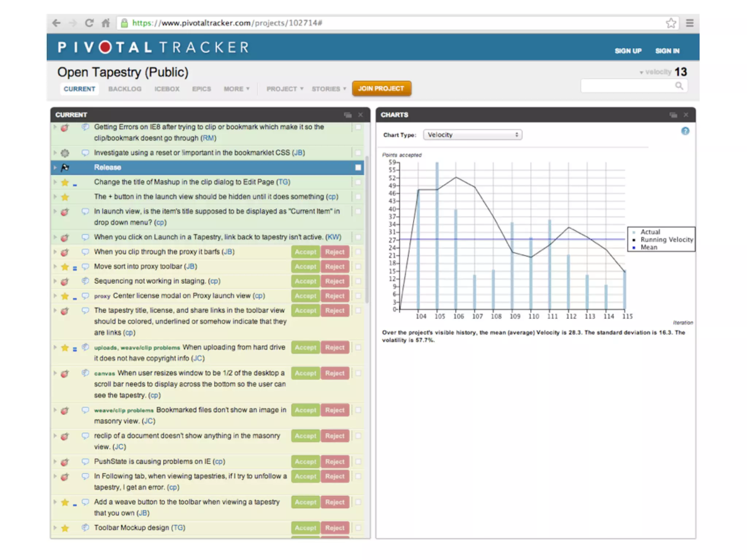Viewport: 747px width, 560px height.
Task: Switch to the BACKLOG tab
Action: [125, 89]
